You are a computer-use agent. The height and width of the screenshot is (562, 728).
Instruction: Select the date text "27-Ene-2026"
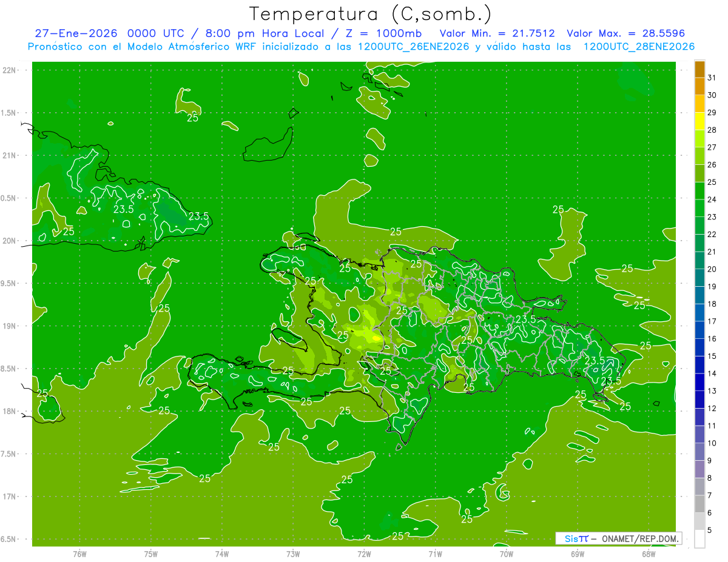76,33
